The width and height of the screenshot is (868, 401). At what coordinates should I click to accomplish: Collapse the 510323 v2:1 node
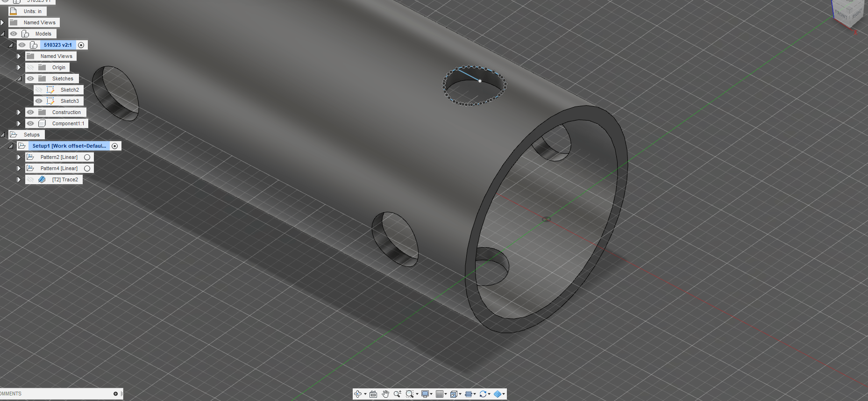coord(11,45)
